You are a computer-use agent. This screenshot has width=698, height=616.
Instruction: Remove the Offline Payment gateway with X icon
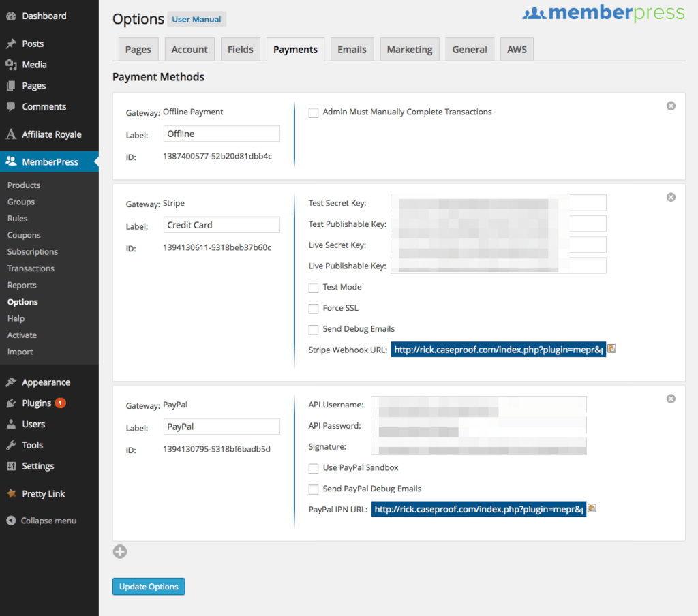[671, 106]
